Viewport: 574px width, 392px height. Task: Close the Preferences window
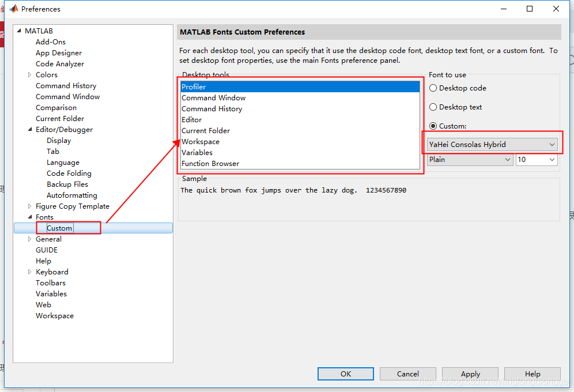[556, 9]
